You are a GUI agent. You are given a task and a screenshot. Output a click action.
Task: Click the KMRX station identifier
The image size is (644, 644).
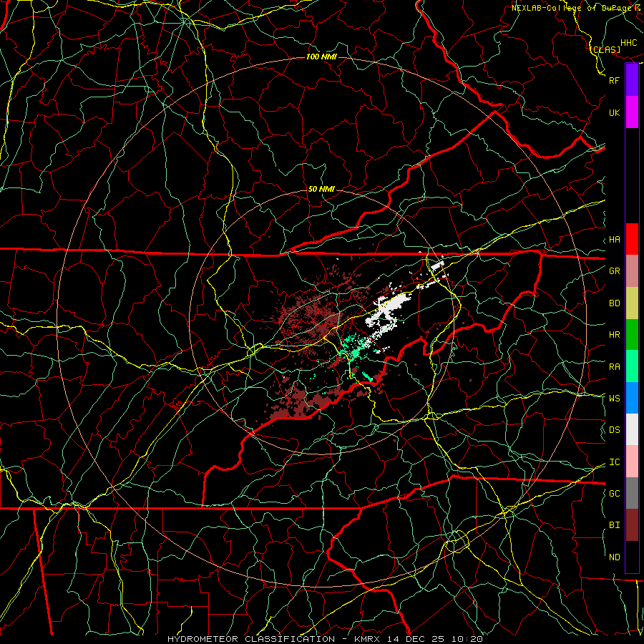(x=367, y=639)
